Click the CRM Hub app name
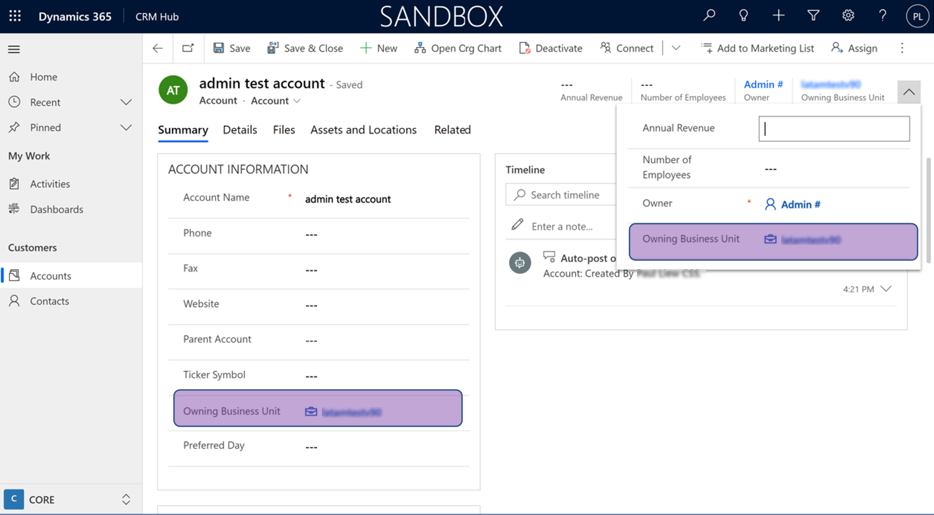This screenshot has width=934, height=515. pyautogui.click(x=157, y=17)
